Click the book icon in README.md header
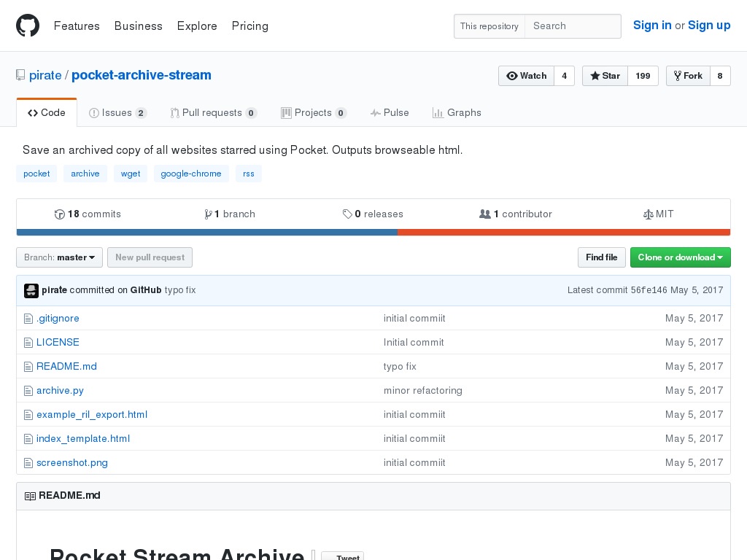Screen dimensions: 747x560 (x=30, y=496)
